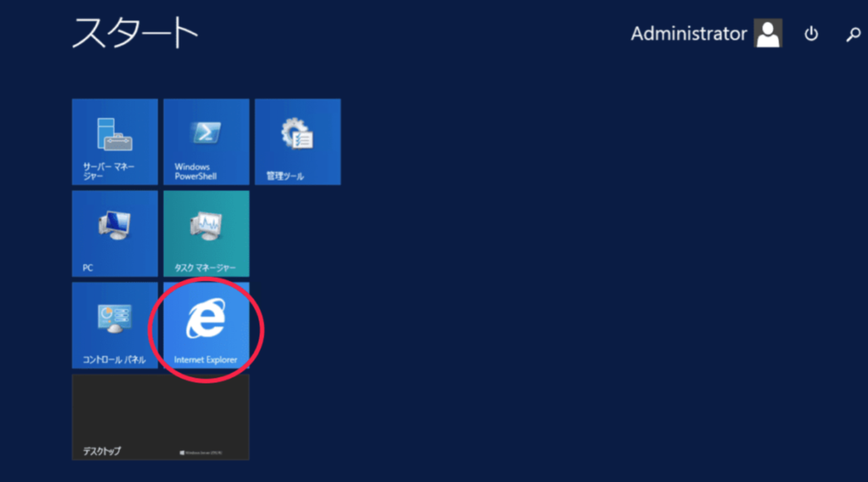Click the 'Internet Explorer' tile label
The width and height of the screenshot is (868, 482).
coord(205,360)
